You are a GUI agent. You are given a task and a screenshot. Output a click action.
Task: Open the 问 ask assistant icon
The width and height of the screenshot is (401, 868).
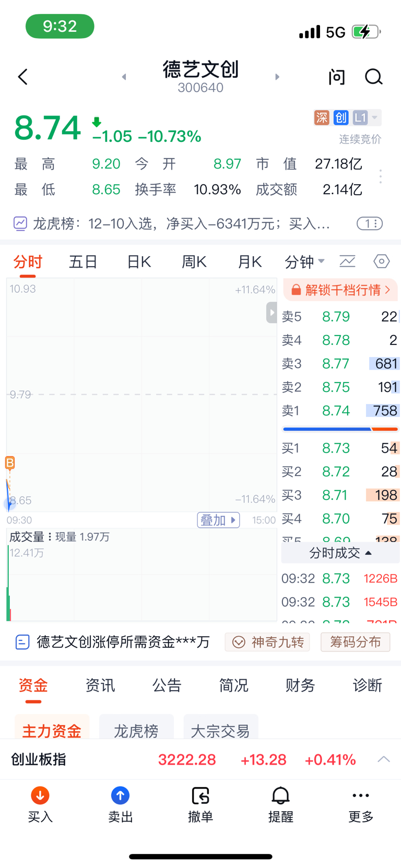pos(337,77)
